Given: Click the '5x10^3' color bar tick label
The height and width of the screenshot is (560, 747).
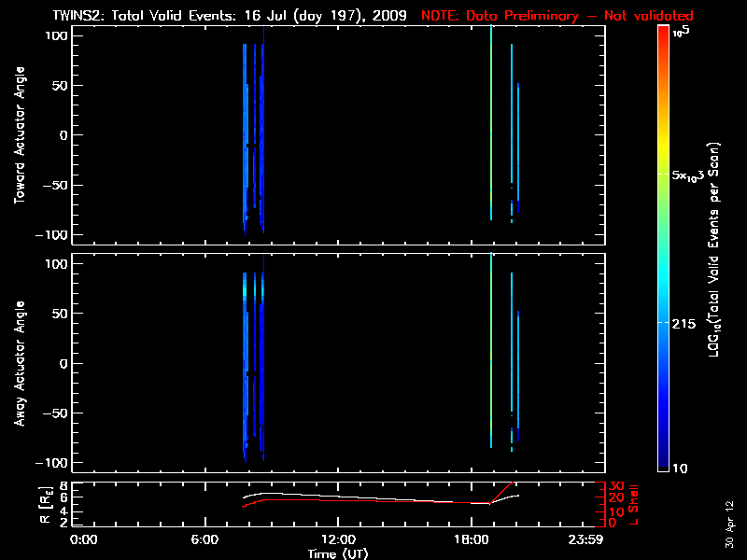Looking at the screenshot, I should point(691,175).
